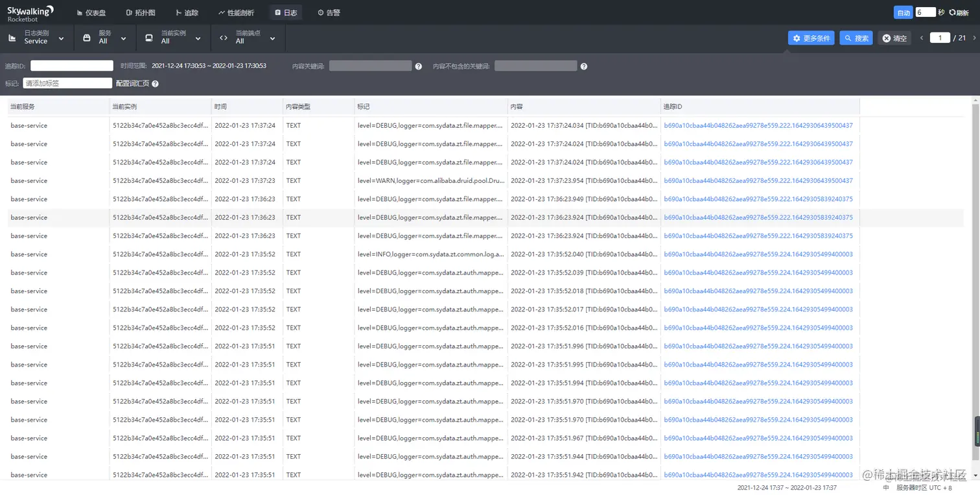This screenshot has height=495, width=980.
Task: Open the 性能剖析 profiling tab
Action: coord(237,12)
